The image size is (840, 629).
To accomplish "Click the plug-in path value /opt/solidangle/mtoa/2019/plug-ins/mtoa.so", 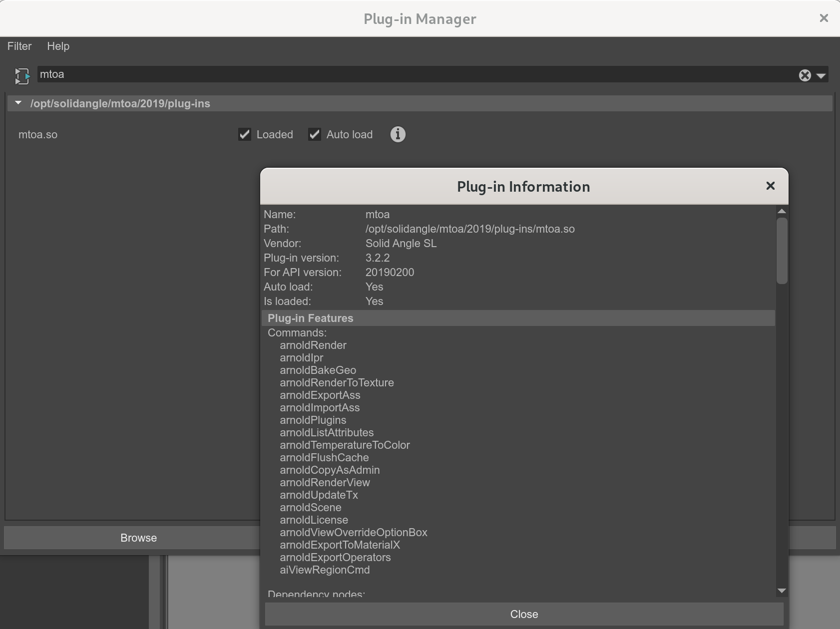I will point(470,229).
